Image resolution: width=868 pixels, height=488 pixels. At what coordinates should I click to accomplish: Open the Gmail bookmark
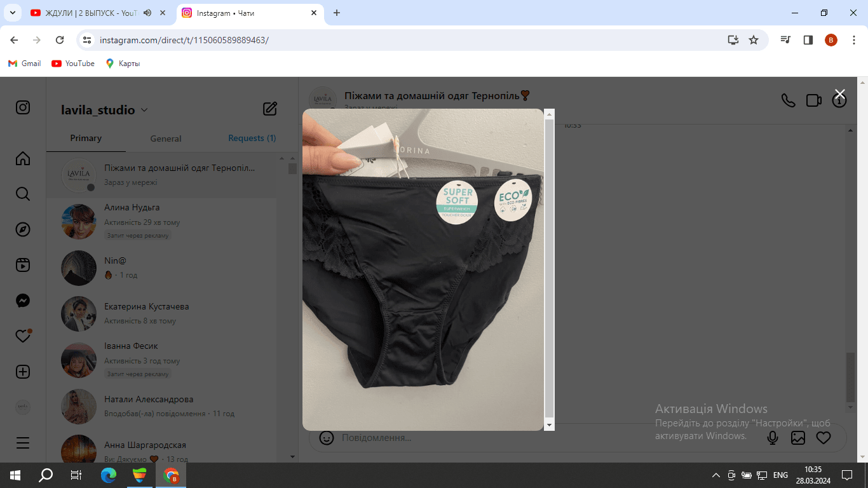point(24,64)
